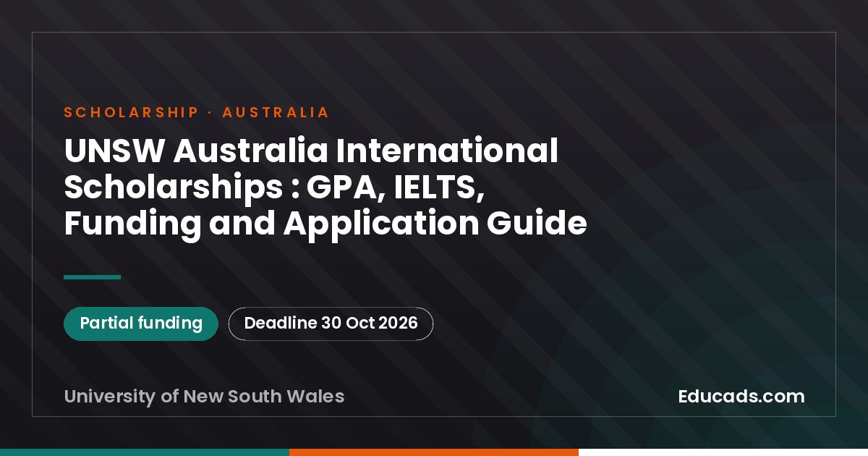This screenshot has width=868, height=456.
Task: Click the "Deadline 30 Oct 2026" badge
Action: tap(331, 324)
